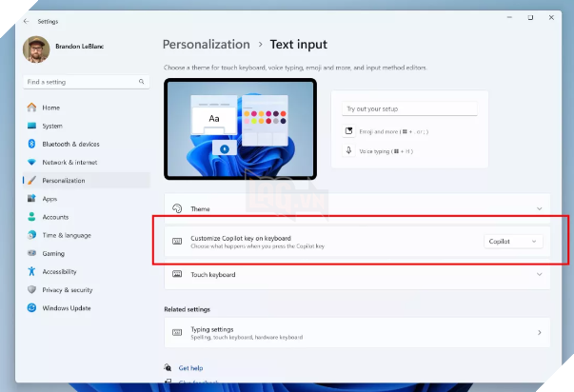This screenshot has width=574, height=392.
Task: Click the Touch keyboard icon
Action: point(177,274)
